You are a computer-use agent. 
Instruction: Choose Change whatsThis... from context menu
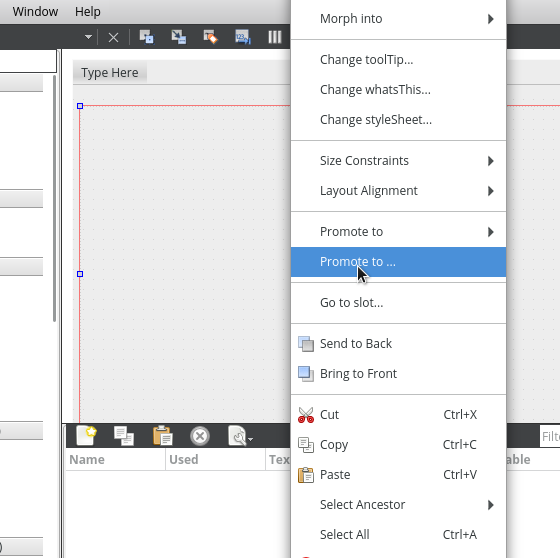(x=398, y=90)
